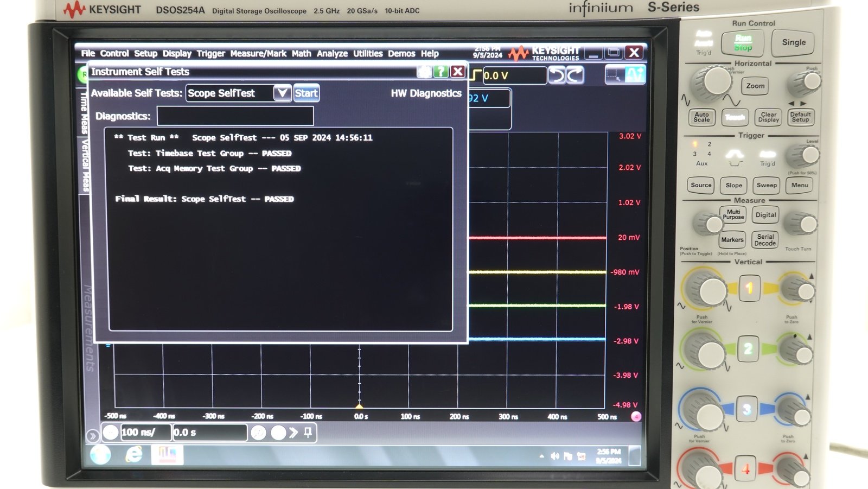Click the trigger Slope button
The width and height of the screenshot is (868, 489).
[734, 185]
